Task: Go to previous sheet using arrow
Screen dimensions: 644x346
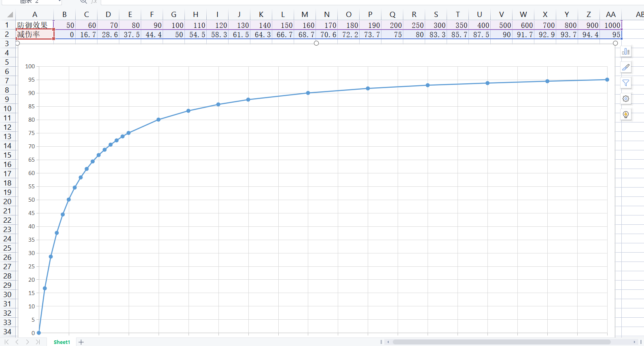Action: (x=17, y=342)
